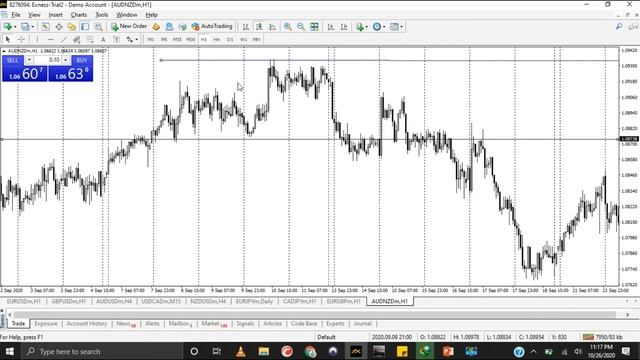Switch timeframe to H4
Viewport: 640px width, 360px height.
point(217,40)
